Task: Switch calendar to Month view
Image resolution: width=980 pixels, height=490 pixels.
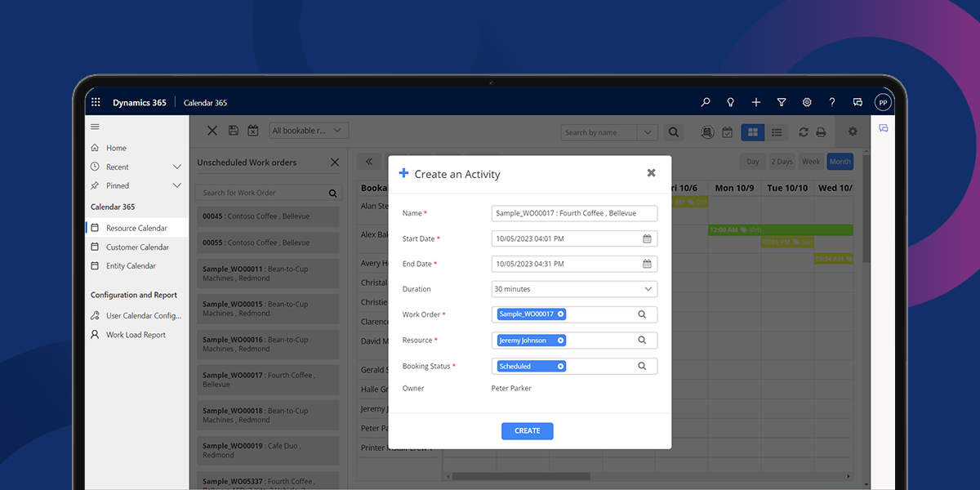Action: pos(840,162)
